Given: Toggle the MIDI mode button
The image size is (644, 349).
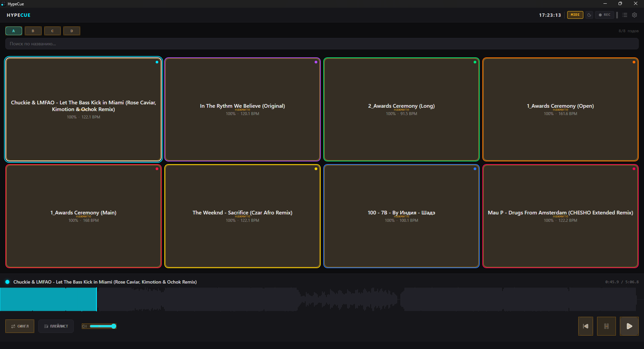Looking at the screenshot, I should [575, 15].
